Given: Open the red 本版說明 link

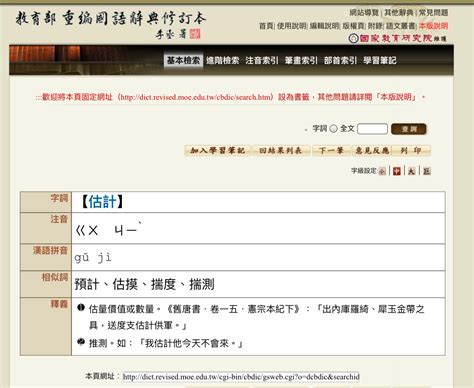Looking at the screenshot, I should 433,26.
